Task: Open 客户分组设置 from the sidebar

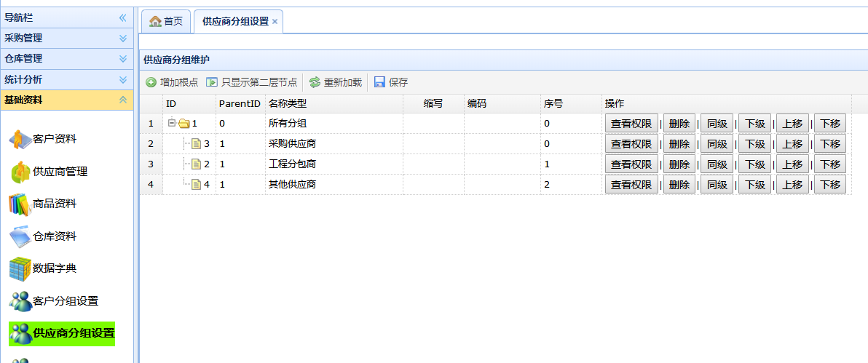Action: [x=65, y=300]
